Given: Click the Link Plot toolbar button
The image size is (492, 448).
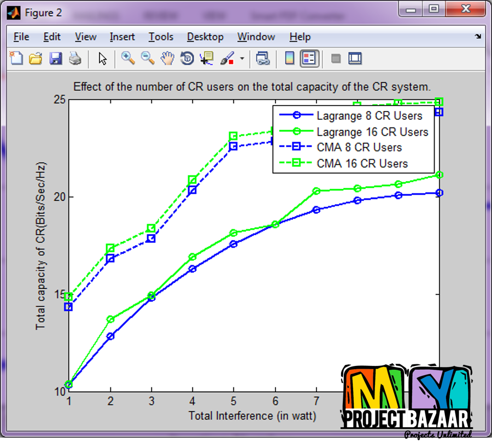Looking at the screenshot, I should pos(263,59).
